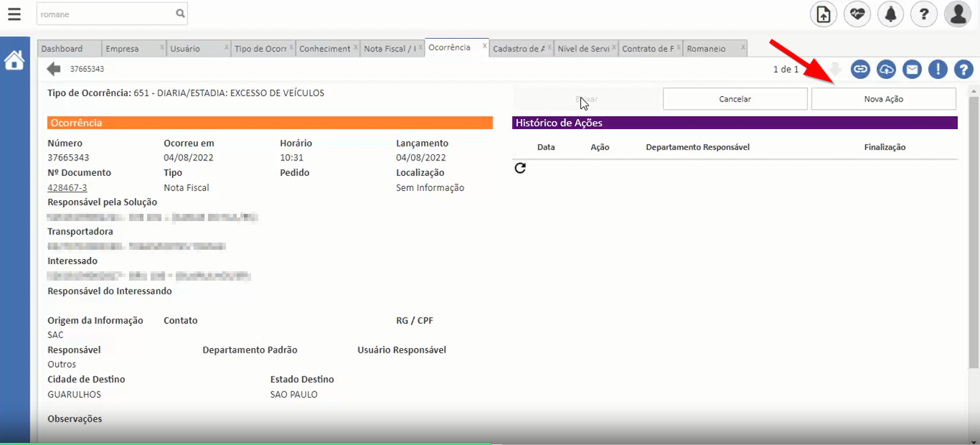Refresh the Histórico de Ações list
Image resolution: width=980 pixels, height=445 pixels.
click(520, 168)
